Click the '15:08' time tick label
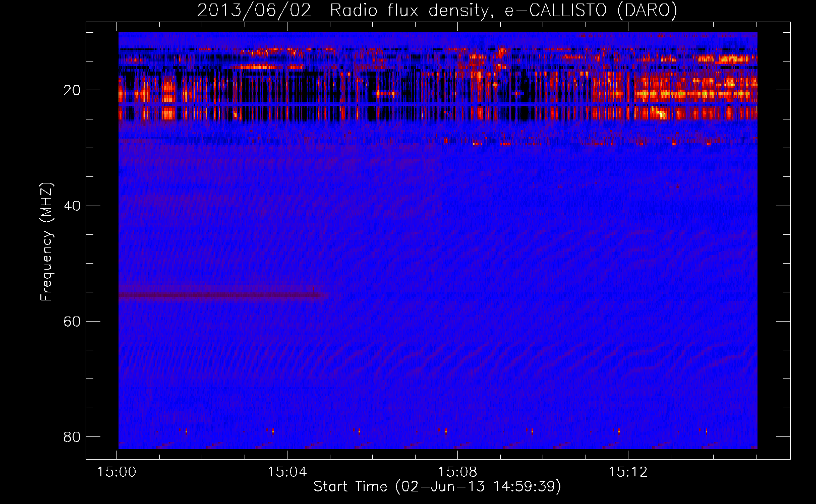The height and width of the screenshot is (504, 816). (x=457, y=472)
